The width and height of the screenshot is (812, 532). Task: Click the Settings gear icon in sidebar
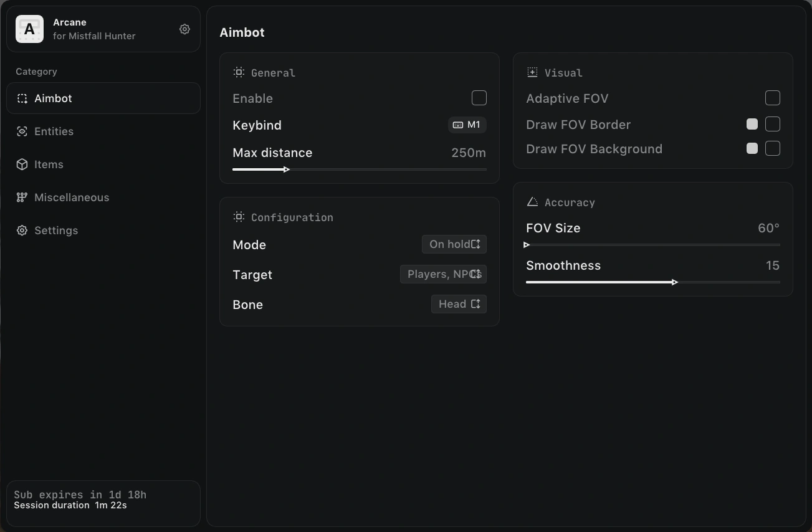click(x=22, y=230)
